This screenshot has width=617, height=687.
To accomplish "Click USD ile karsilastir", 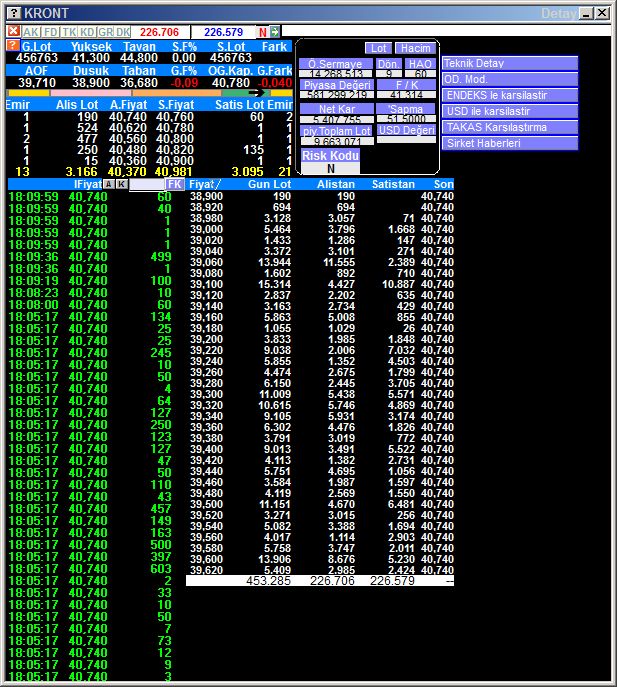I will point(510,111).
